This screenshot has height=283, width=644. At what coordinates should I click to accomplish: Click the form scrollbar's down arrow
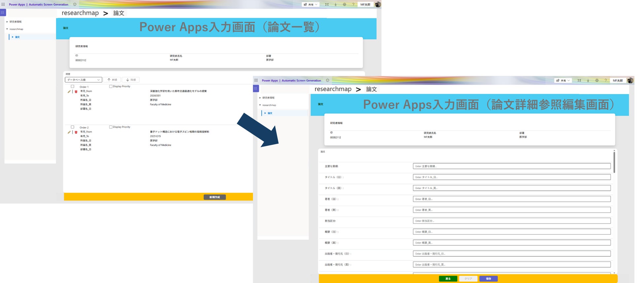pyautogui.click(x=614, y=273)
